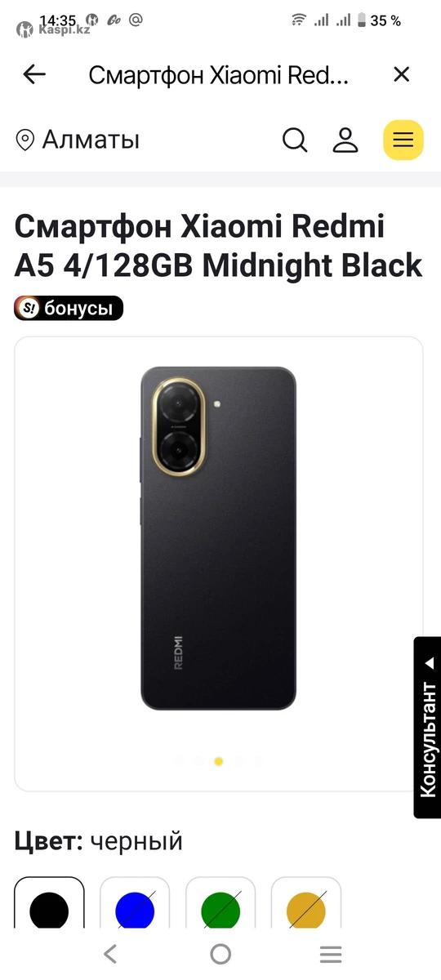
Task: Tap the page title Смартфон Xiaomi Red...
Action: [219, 75]
